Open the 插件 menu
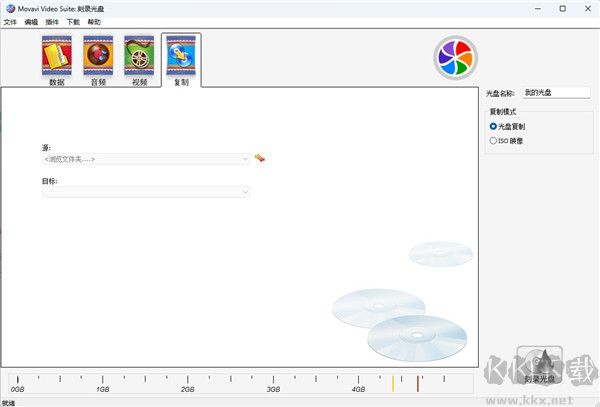Image resolution: width=600 pixels, height=407 pixels. 52,22
